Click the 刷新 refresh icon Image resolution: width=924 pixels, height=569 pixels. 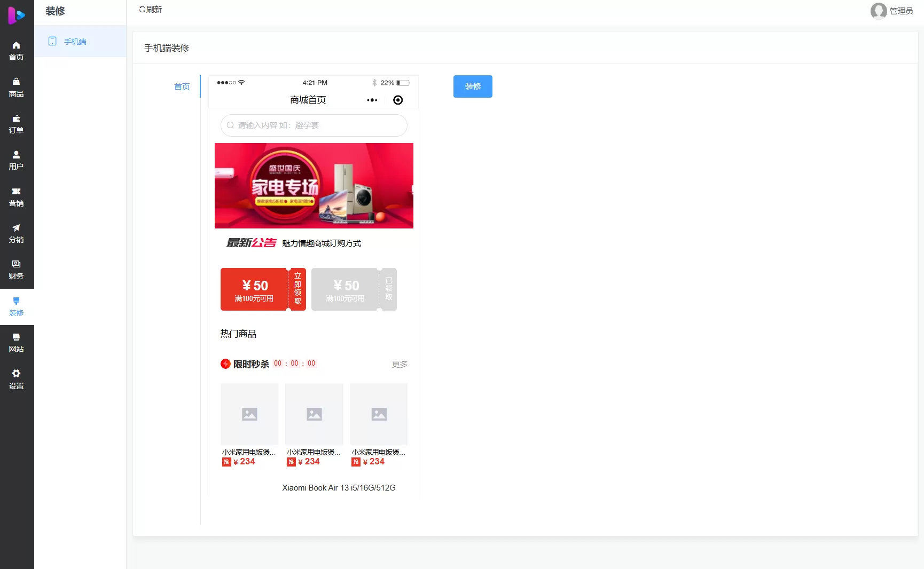[151, 9]
